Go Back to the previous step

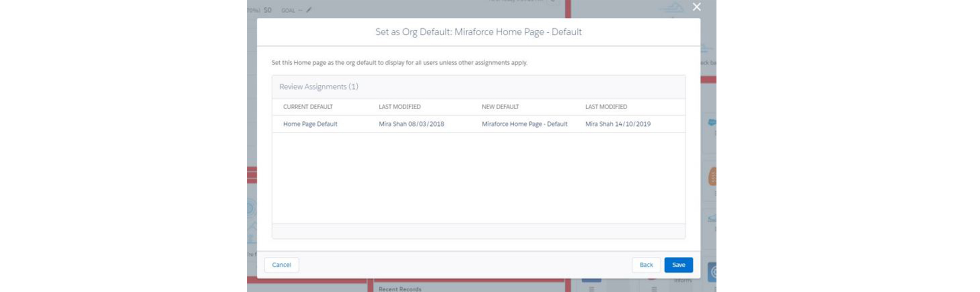click(646, 264)
